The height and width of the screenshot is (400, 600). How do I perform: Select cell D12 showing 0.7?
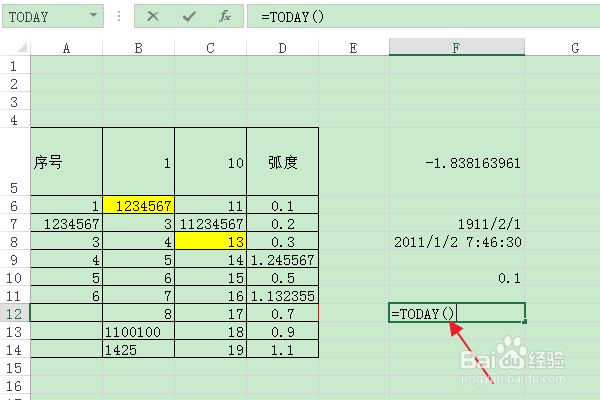point(282,313)
